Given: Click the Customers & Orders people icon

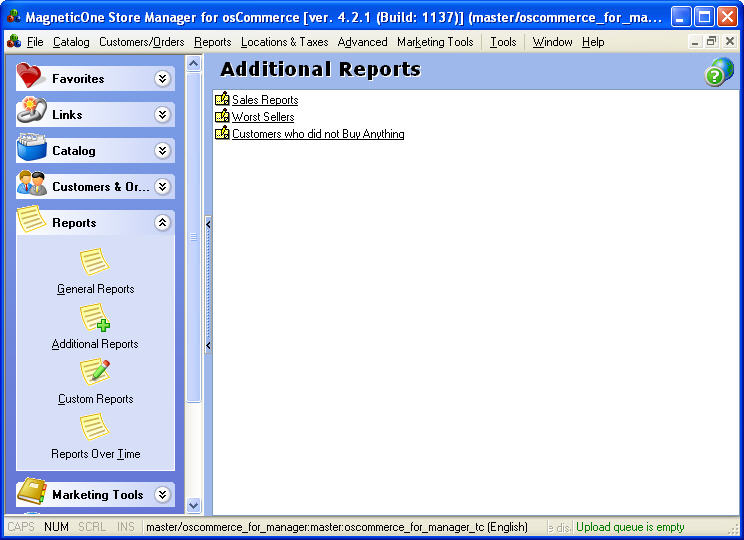Looking at the screenshot, I should [31, 184].
